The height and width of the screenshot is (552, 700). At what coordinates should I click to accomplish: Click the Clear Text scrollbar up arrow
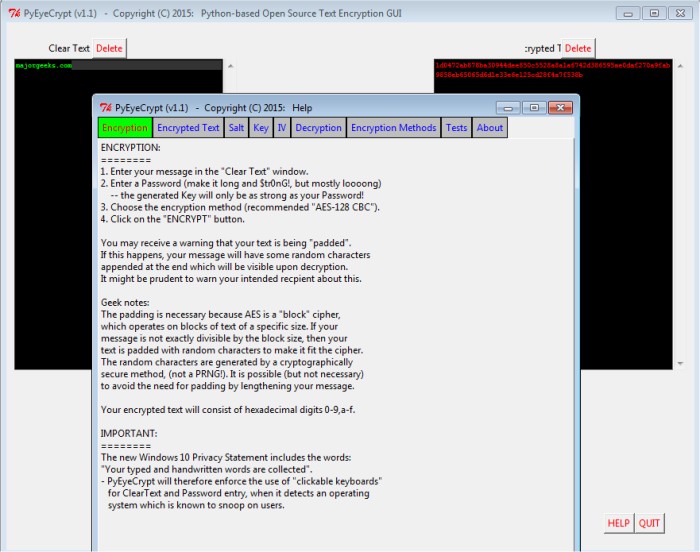[231, 66]
